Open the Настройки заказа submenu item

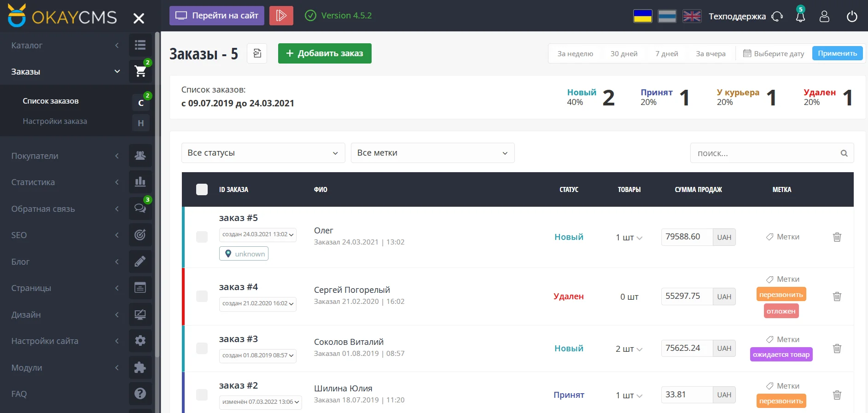55,121
